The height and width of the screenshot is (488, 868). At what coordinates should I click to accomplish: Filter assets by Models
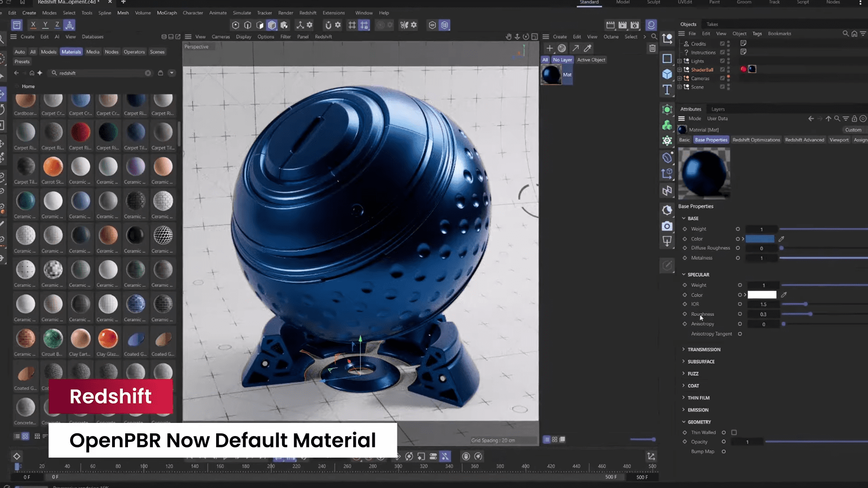pos(49,52)
